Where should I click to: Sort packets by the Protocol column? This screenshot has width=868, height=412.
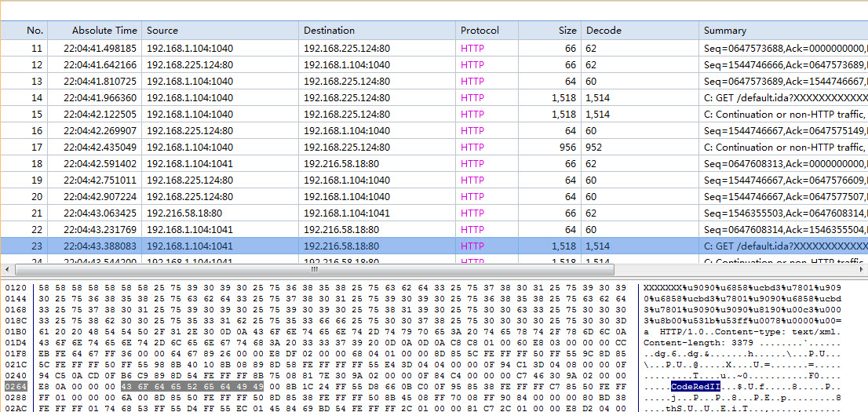[480, 31]
